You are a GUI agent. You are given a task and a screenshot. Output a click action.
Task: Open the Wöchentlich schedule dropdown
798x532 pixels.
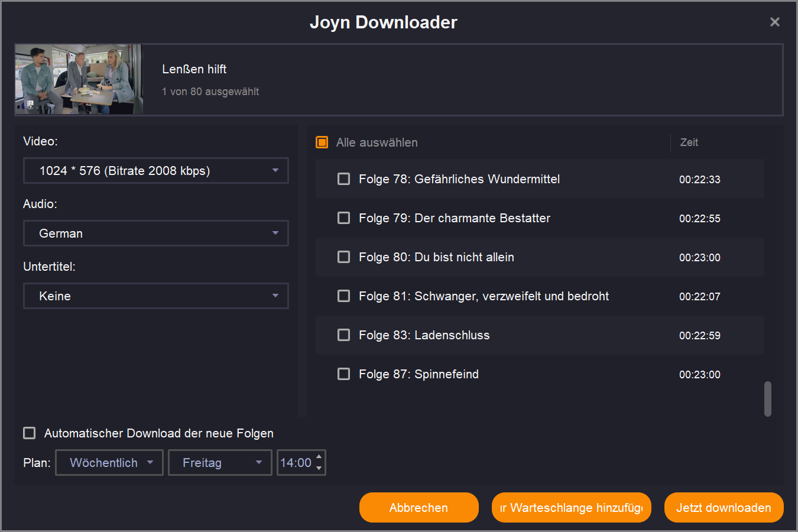109,463
